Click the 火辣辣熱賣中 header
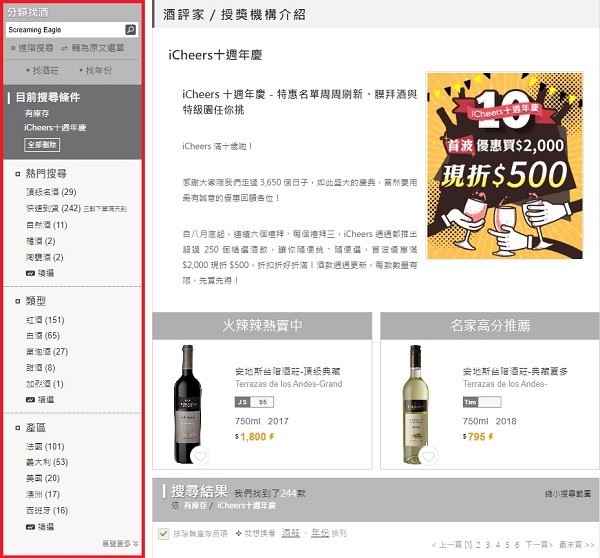 pos(262,326)
